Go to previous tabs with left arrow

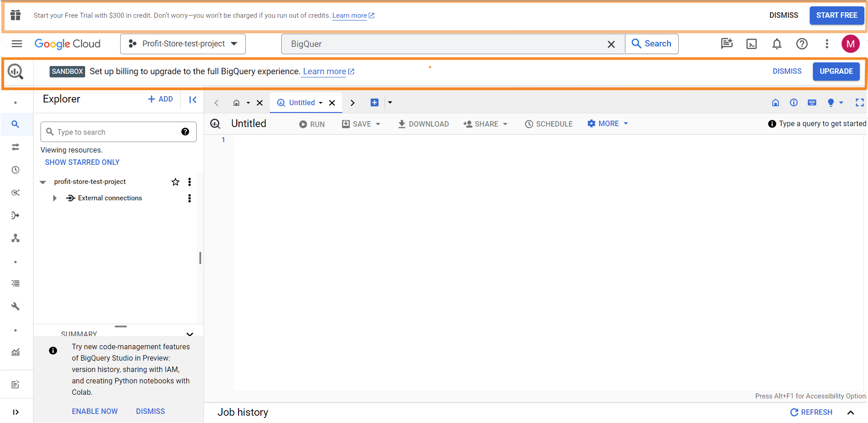(217, 103)
